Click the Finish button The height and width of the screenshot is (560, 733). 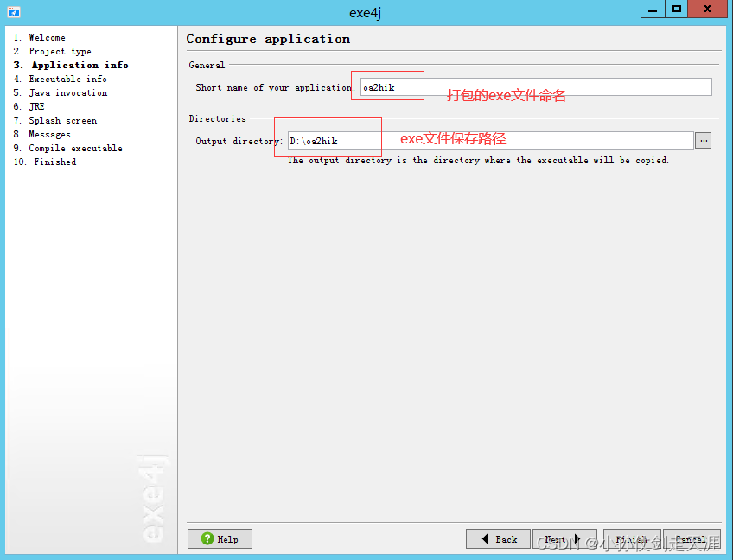coord(632,539)
